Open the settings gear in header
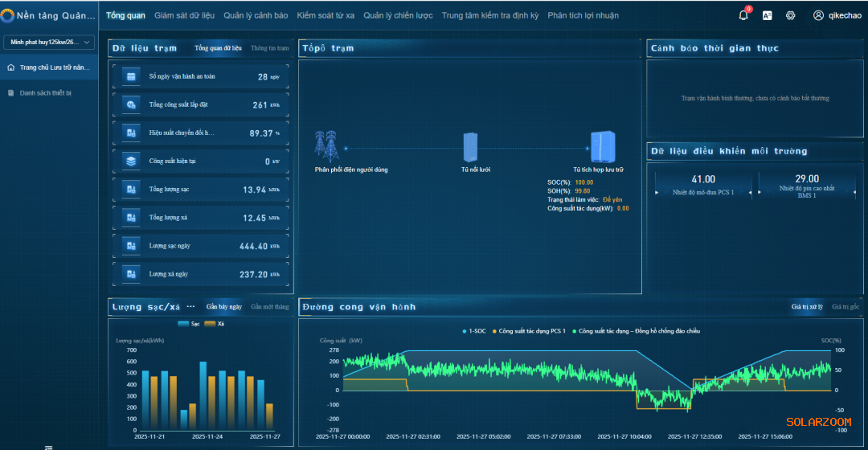Screen dimensions: 868x450 790,15
